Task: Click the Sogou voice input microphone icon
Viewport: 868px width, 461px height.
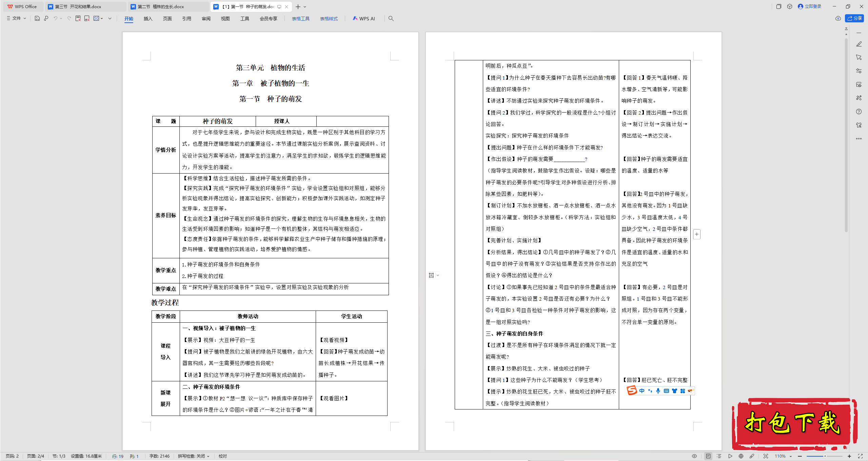Action: click(x=658, y=391)
